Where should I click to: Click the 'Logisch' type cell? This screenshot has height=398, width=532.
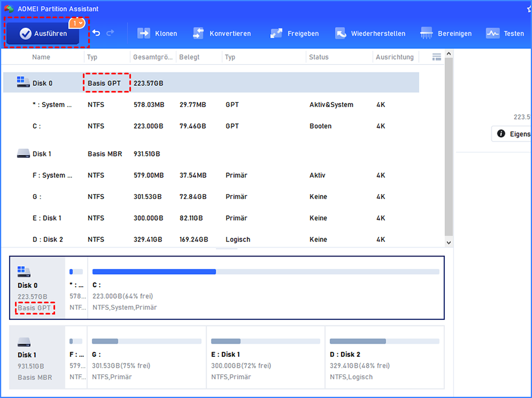click(238, 240)
